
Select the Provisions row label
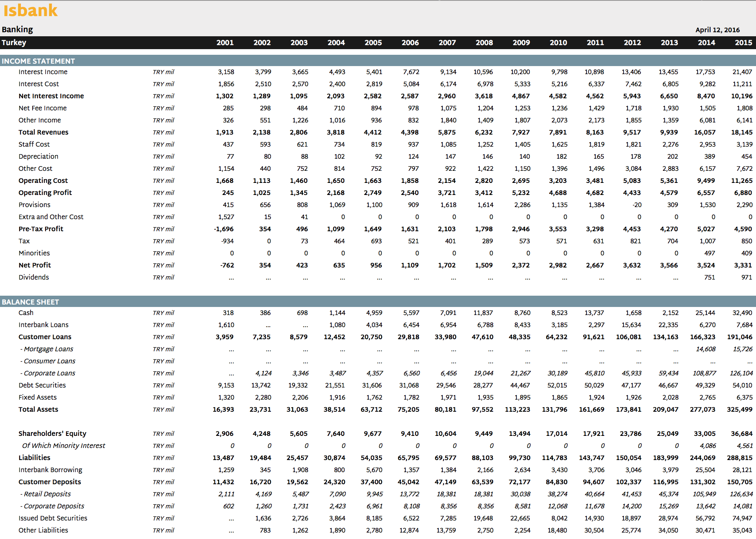[x=35, y=205]
